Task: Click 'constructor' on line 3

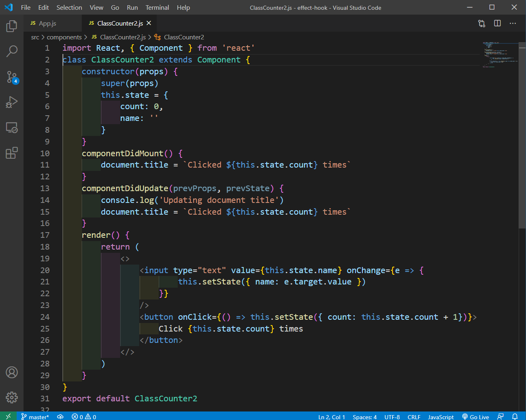Action: point(108,71)
